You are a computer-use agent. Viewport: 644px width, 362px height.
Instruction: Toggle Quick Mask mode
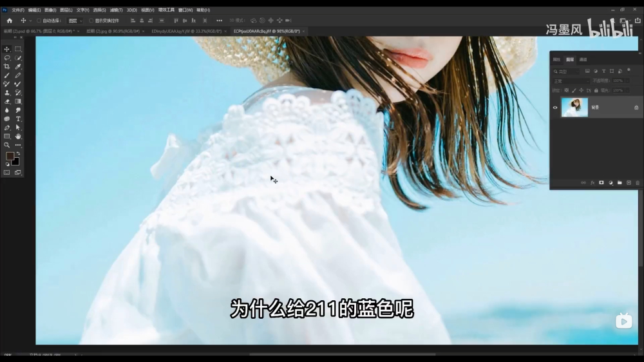tap(7, 173)
